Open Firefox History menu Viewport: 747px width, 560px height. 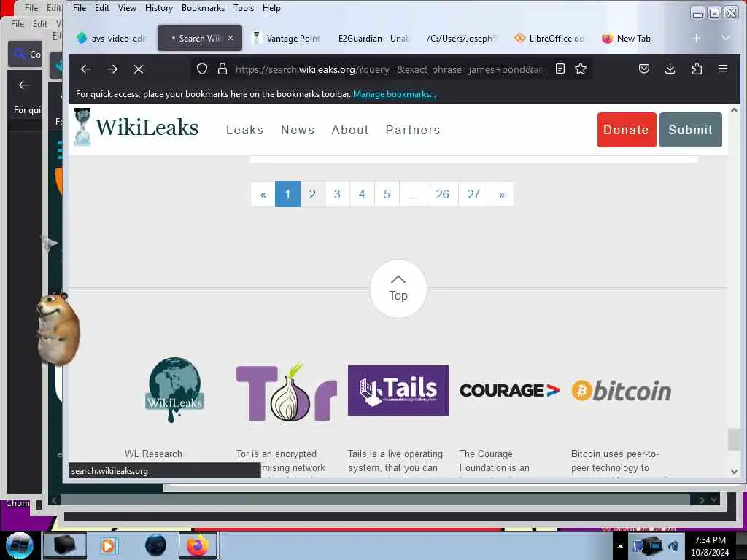coord(158,8)
